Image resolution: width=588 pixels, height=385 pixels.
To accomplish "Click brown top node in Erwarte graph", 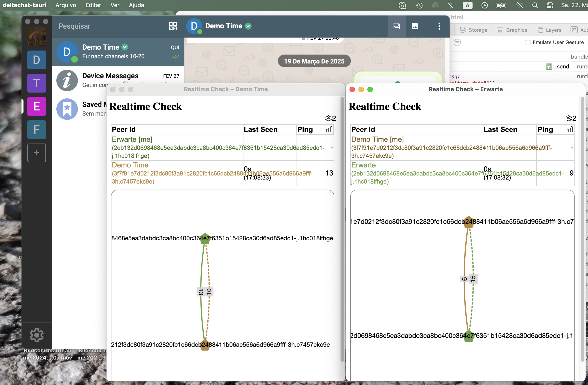I will click(x=469, y=222).
